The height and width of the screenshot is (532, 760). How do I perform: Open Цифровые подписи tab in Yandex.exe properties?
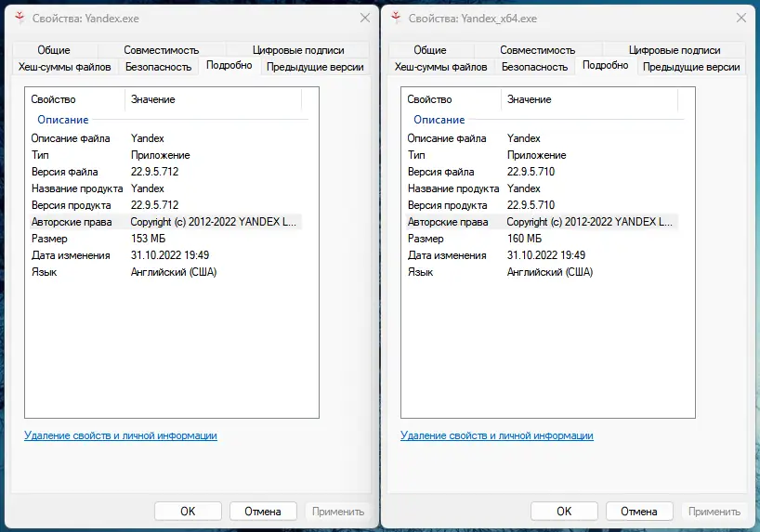click(x=297, y=50)
